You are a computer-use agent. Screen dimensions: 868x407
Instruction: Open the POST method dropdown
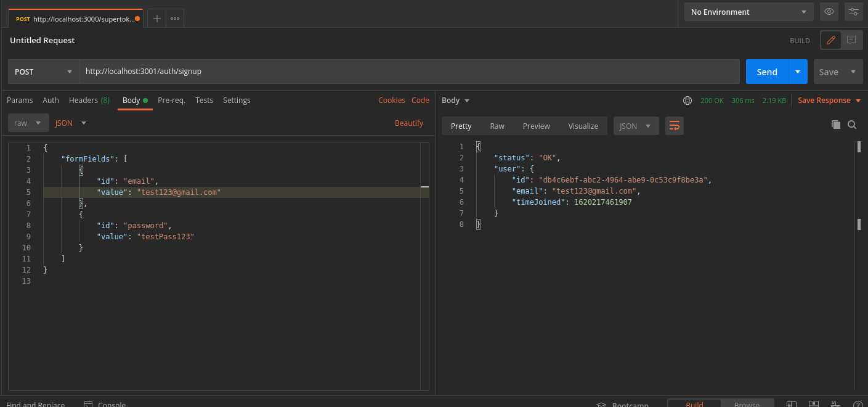[x=43, y=71]
